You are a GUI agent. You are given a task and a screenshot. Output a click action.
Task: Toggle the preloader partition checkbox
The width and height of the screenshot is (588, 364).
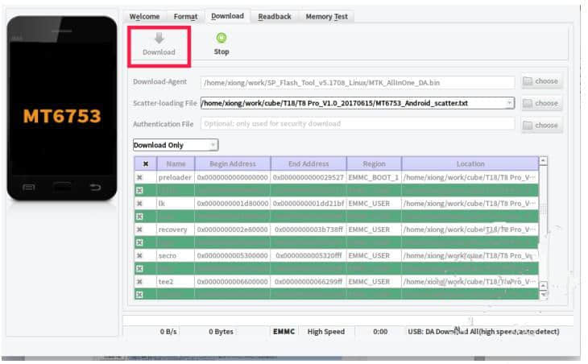point(140,177)
